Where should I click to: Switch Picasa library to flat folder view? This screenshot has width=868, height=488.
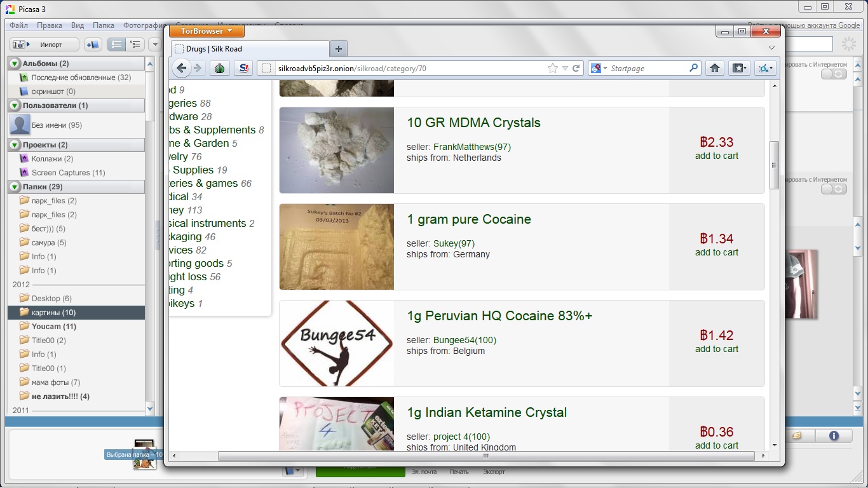pyautogui.click(x=116, y=44)
